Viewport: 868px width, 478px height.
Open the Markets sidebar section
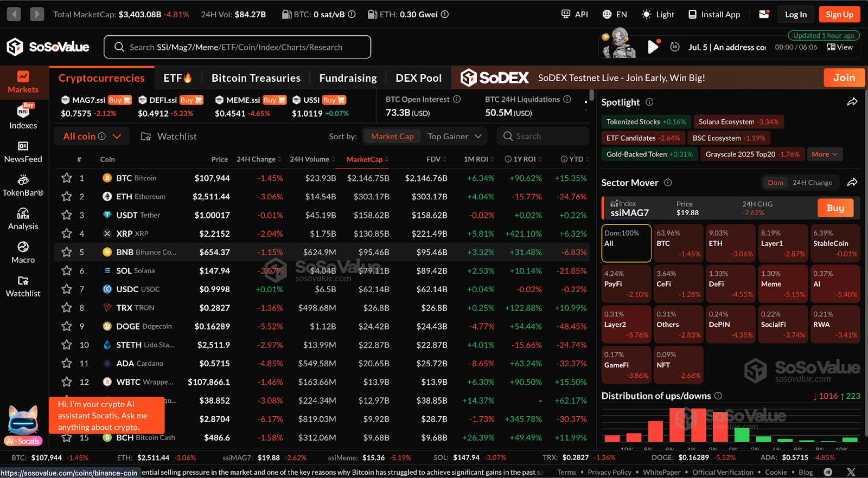point(23,82)
